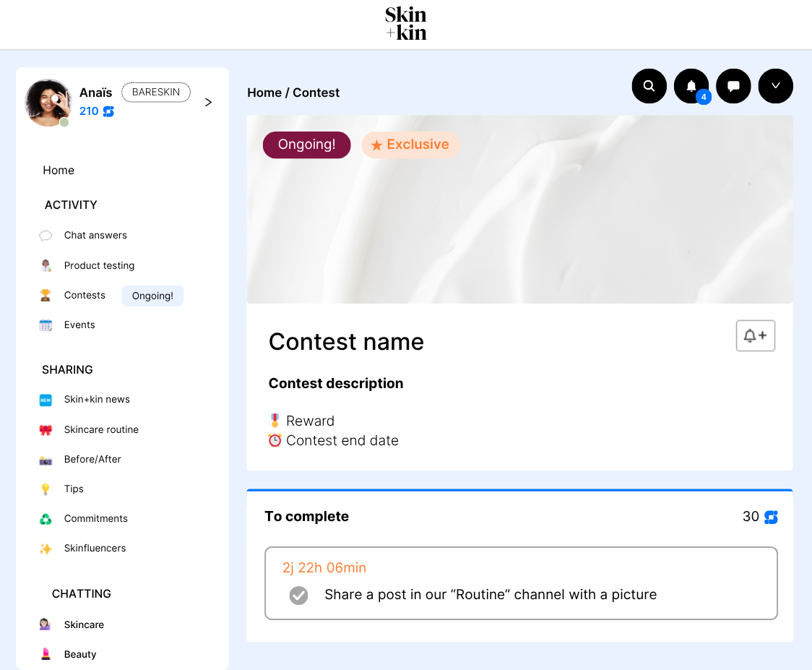Screen dimensions: 812x670
Task: Toggle the Routine post task checkmark
Action: point(298,596)
